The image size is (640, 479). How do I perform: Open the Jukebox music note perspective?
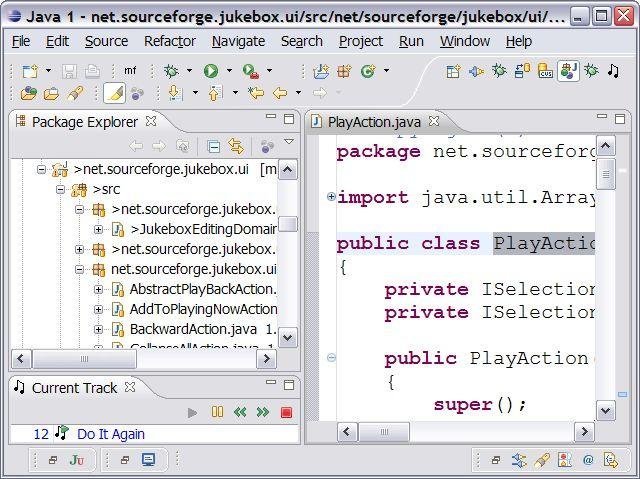pos(613,71)
